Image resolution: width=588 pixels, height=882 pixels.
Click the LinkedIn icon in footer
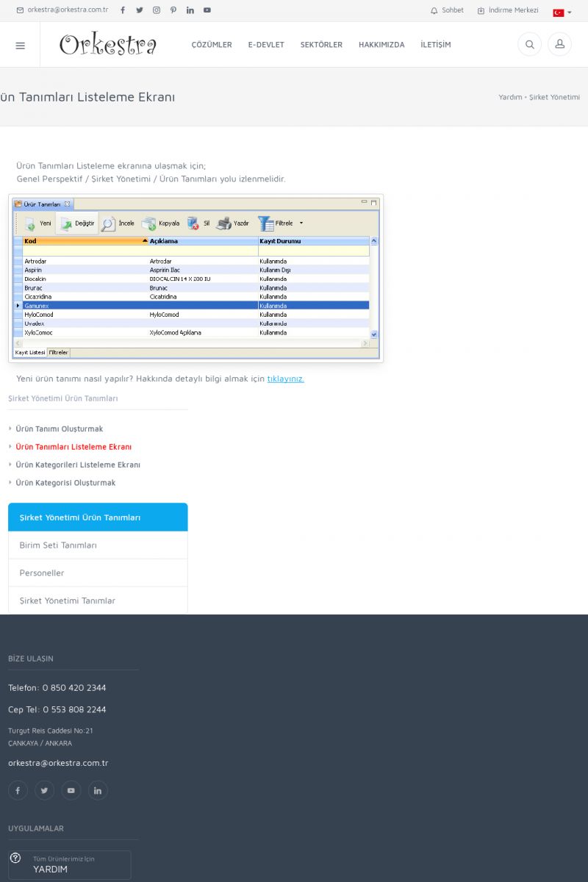pyautogui.click(x=98, y=790)
